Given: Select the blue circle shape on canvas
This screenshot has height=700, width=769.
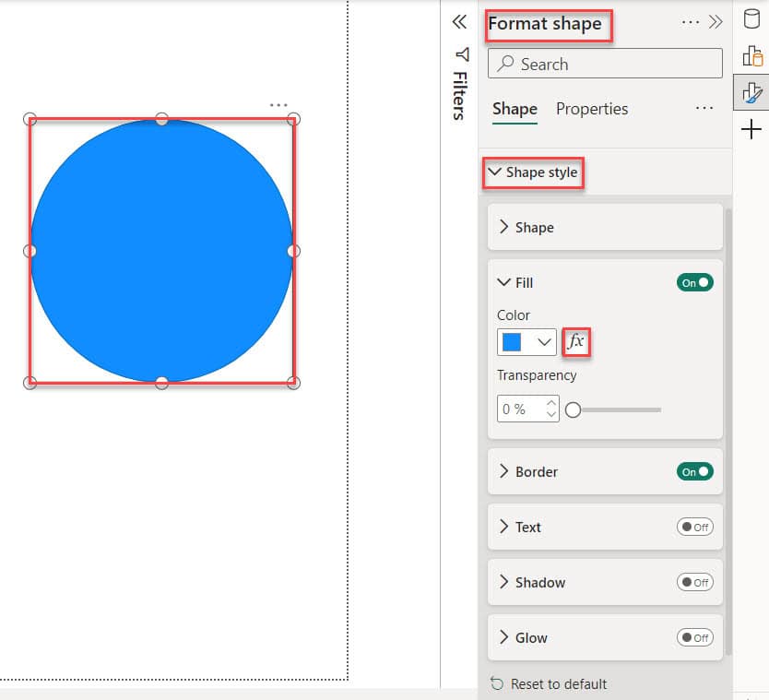Looking at the screenshot, I should click(161, 251).
